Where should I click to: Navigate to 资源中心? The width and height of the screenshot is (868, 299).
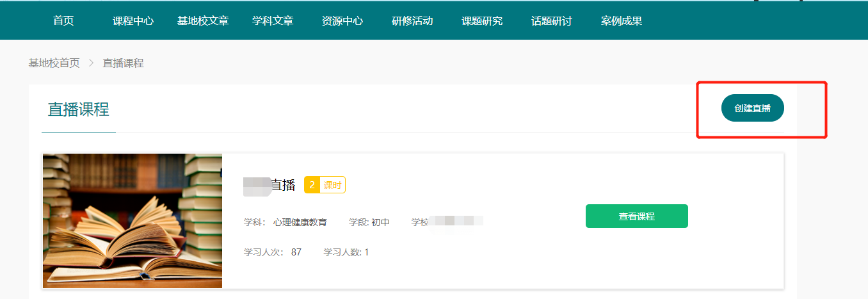342,20
